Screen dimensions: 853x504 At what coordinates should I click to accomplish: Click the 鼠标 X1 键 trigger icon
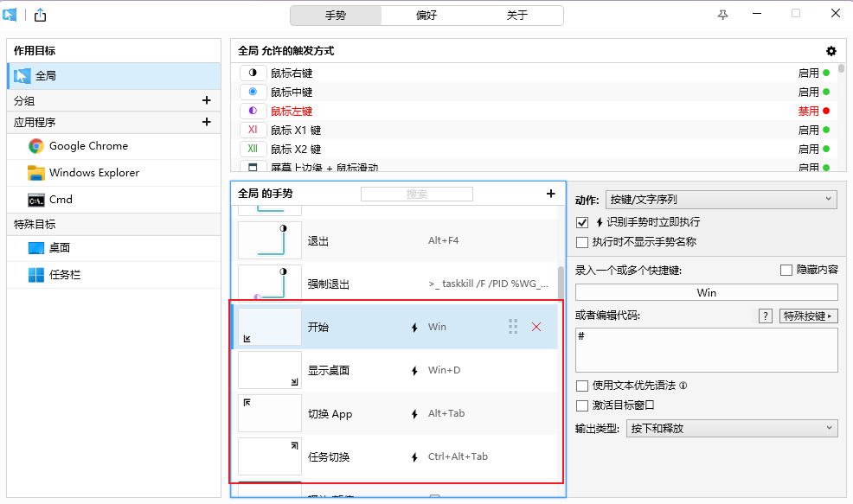tap(253, 130)
